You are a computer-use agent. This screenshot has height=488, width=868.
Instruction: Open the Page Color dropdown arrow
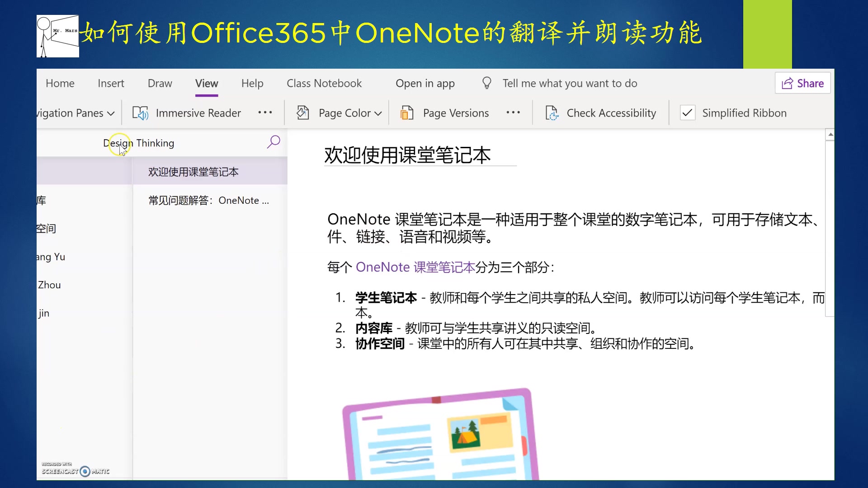tap(379, 113)
